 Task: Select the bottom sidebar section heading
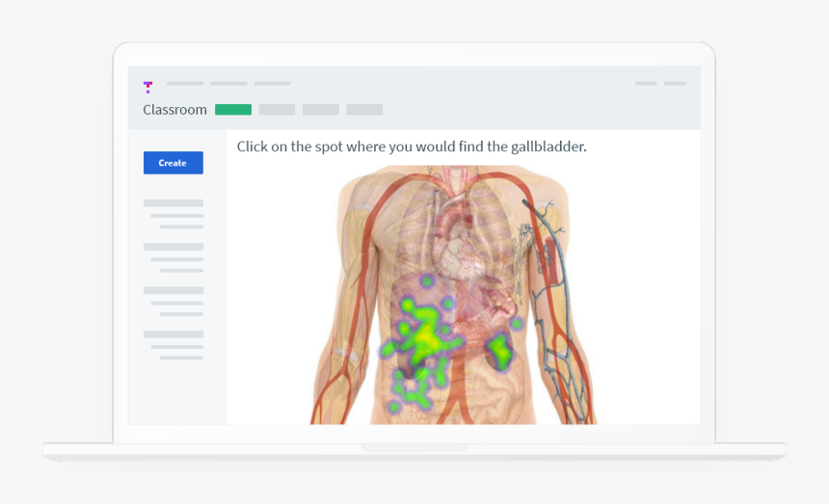tap(174, 334)
